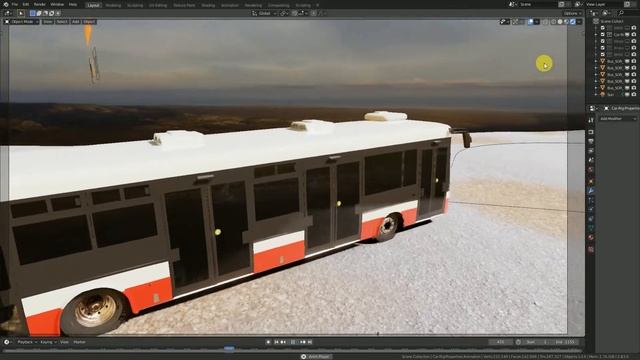Select the Sun object in outliner
640x360 pixels.
610,94
